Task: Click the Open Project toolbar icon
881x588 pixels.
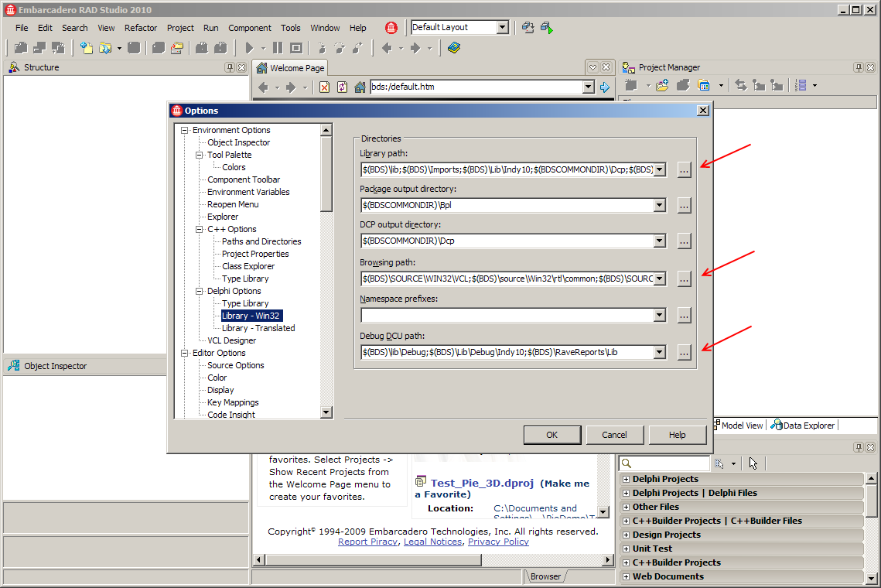Action: pos(177,48)
